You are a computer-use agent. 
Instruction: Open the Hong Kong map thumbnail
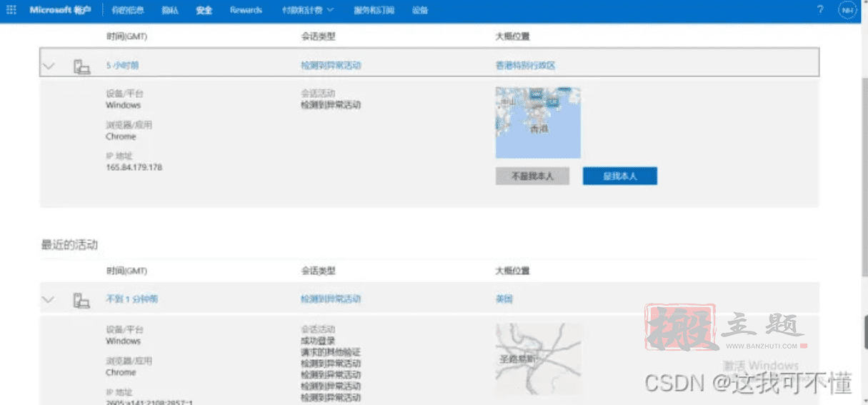coord(538,123)
